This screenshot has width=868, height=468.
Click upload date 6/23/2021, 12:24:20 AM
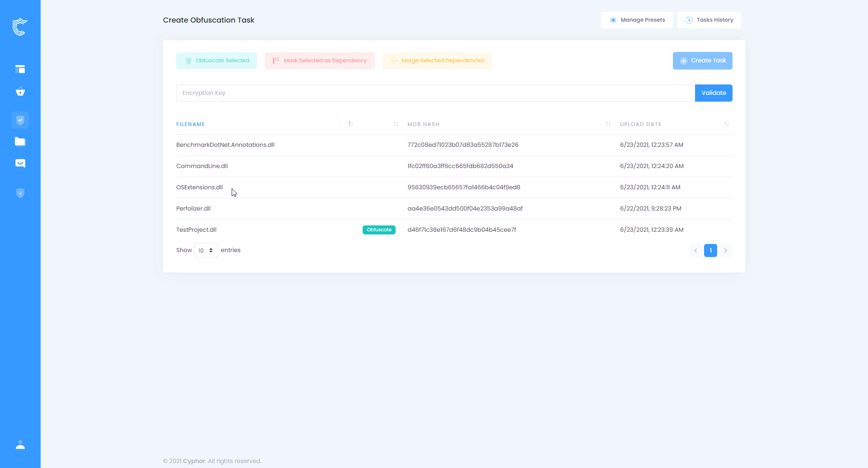[652, 166]
